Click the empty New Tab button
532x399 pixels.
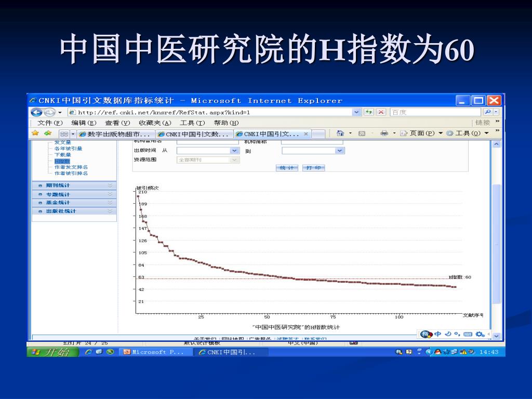pos(318,134)
